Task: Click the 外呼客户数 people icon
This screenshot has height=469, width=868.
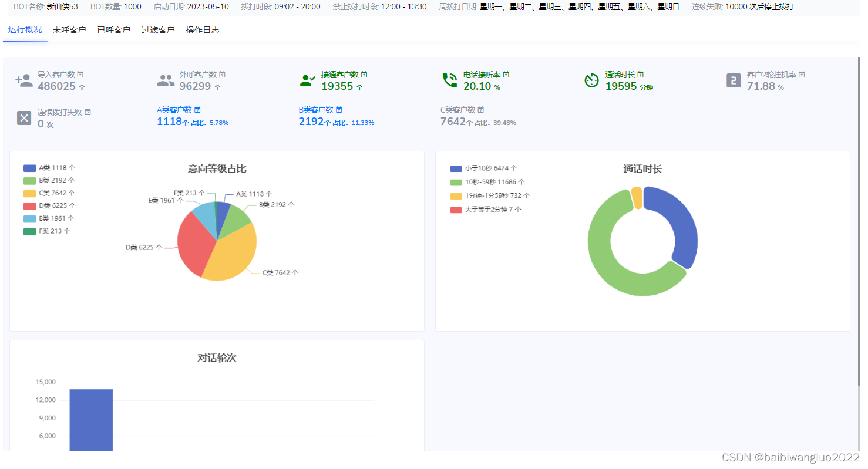Action: 166,80
